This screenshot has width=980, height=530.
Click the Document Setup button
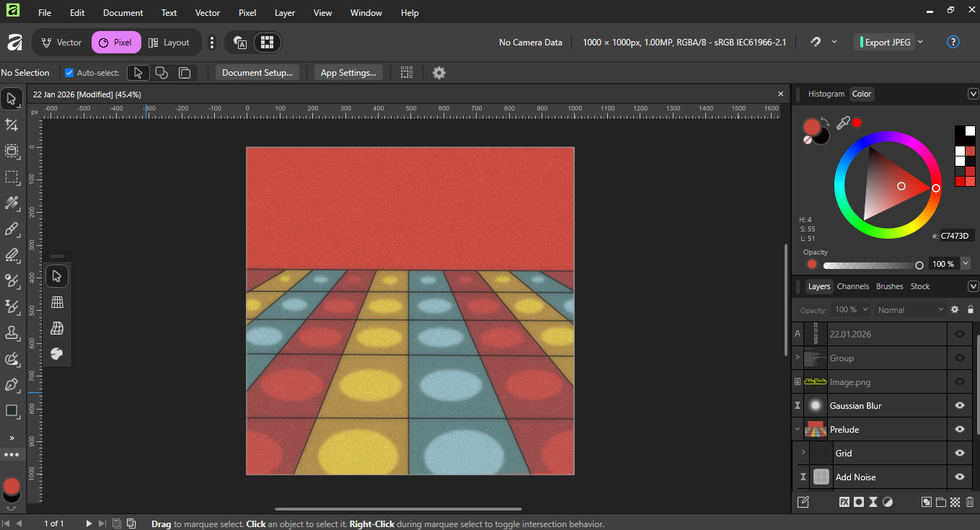click(x=257, y=73)
